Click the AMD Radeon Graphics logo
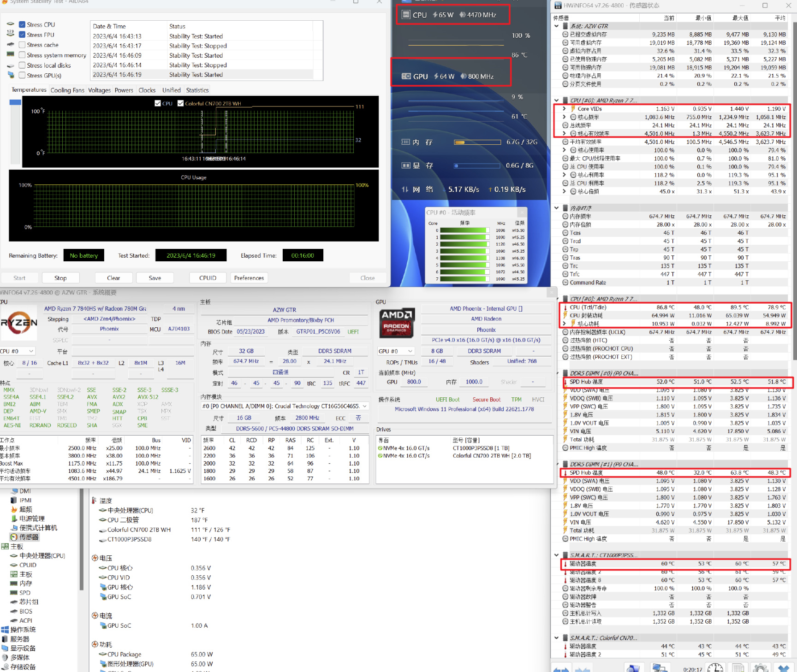This screenshot has height=672, width=797. (397, 323)
